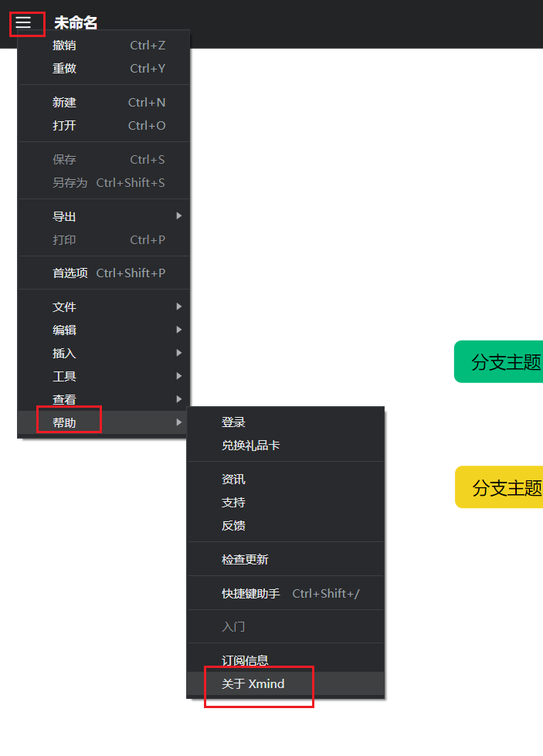
Task: Choose 重做 (Redo) menu entry
Action: pyautogui.click(x=104, y=69)
